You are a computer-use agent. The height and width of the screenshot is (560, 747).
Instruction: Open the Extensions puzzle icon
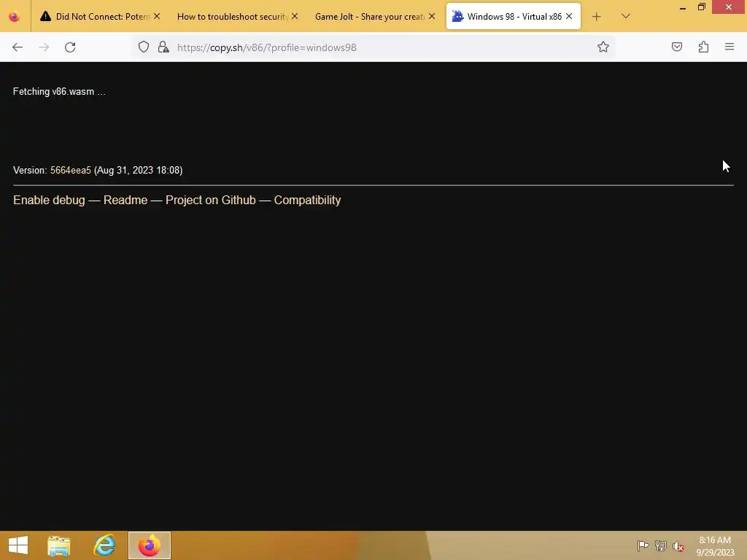coord(703,47)
